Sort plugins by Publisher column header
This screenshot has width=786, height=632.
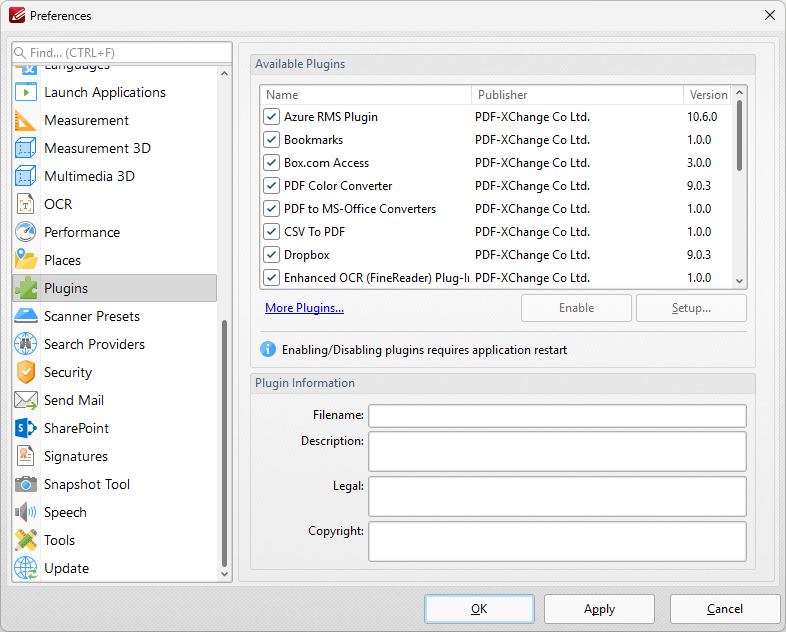tap(577, 95)
